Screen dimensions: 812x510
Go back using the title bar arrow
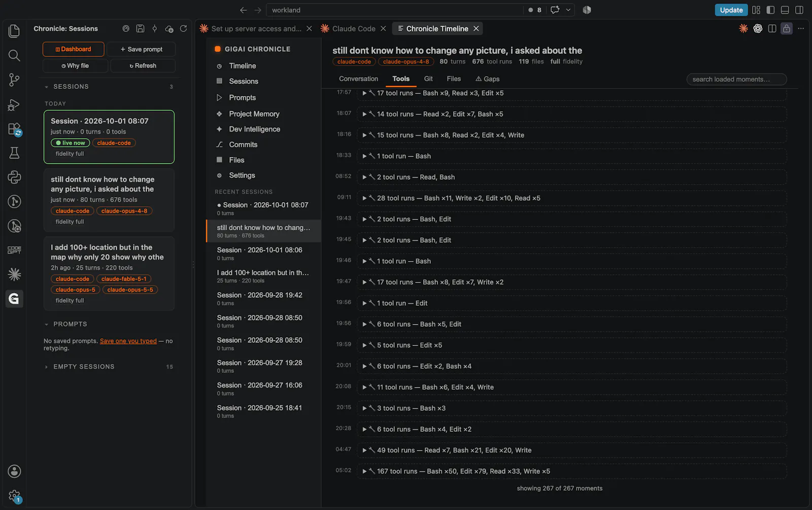[243, 10]
